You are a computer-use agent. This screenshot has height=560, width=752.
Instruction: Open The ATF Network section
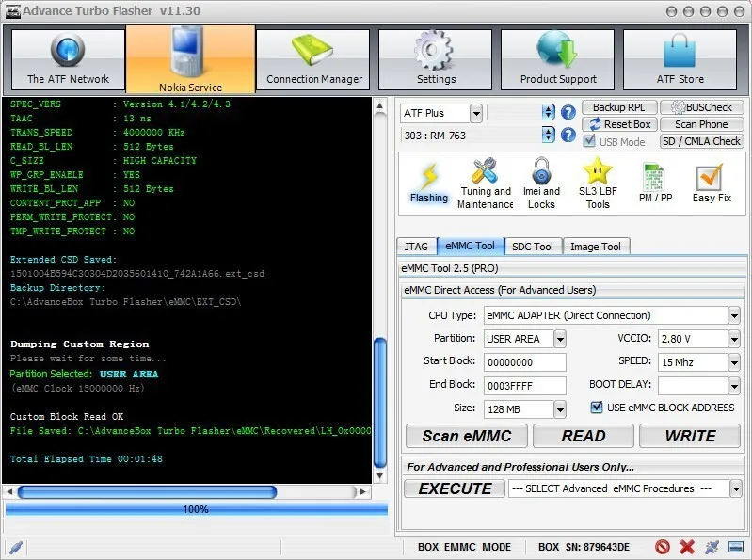[x=68, y=59]
